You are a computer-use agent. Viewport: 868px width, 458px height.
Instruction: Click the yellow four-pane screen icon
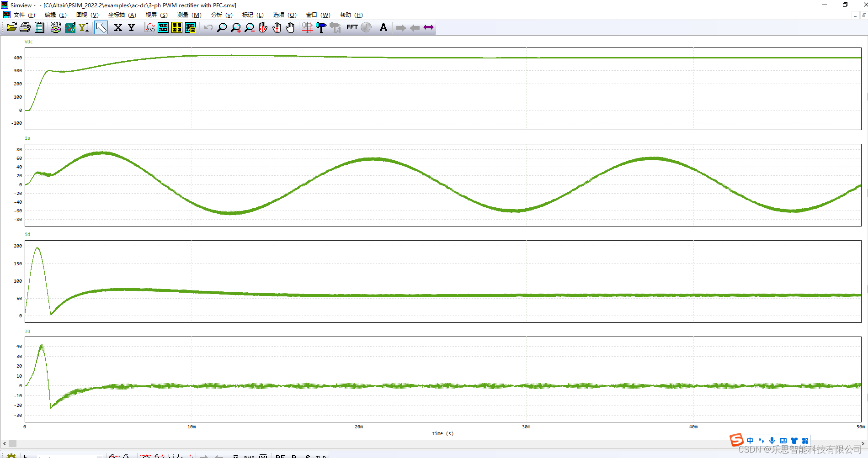(177, 27)
